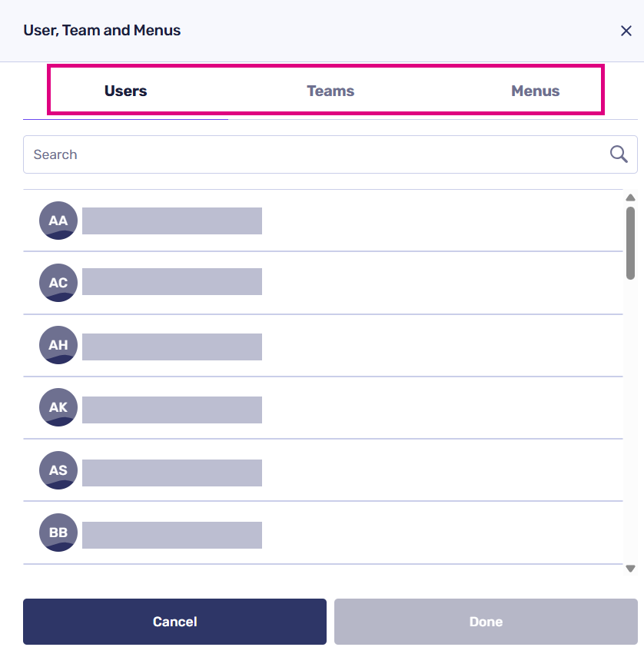
Task: Click the AC user avatar icon
Action: 58,283
